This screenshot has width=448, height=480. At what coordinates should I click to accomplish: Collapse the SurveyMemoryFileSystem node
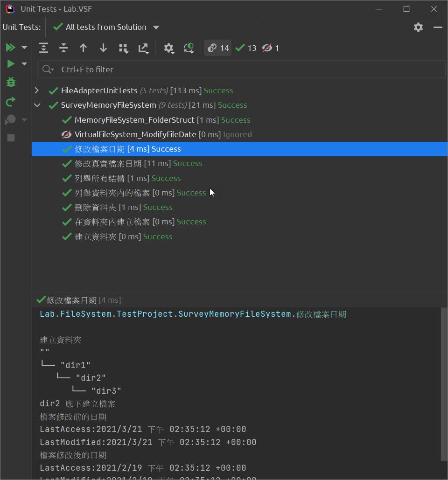click(x=37, y=105)
